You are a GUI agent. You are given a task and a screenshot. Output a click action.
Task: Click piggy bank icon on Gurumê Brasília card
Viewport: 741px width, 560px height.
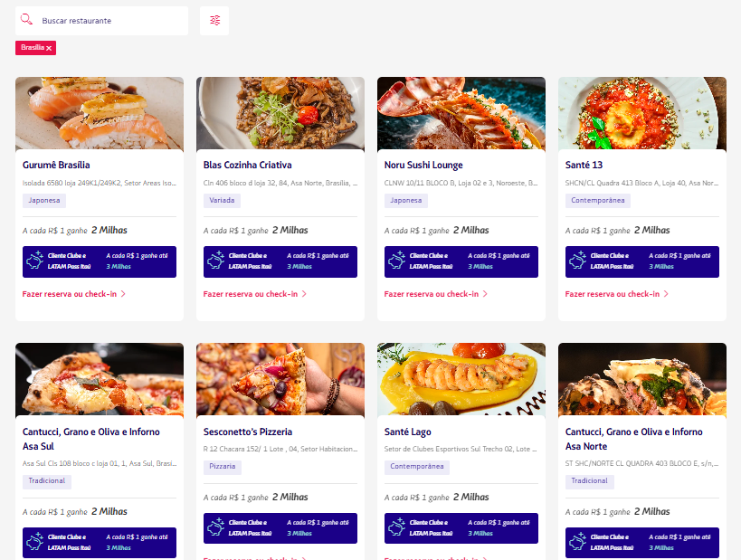coord(36,261)
